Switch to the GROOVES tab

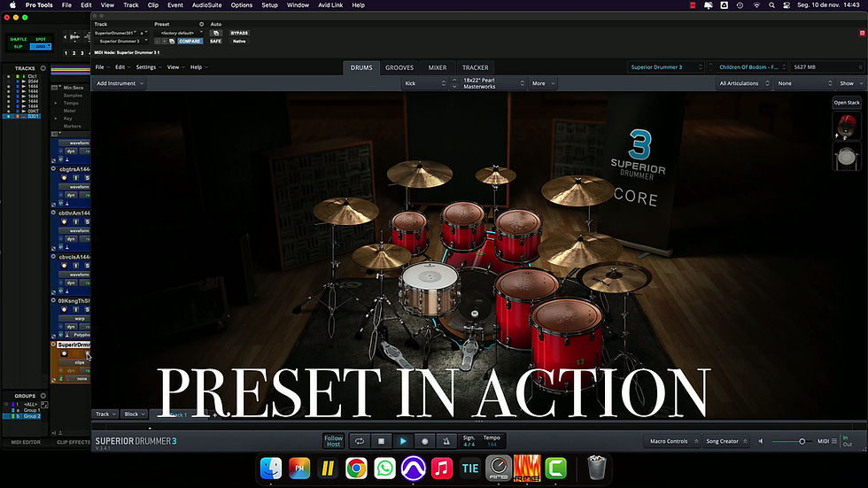pyautogui.click(x=399, y=67)
